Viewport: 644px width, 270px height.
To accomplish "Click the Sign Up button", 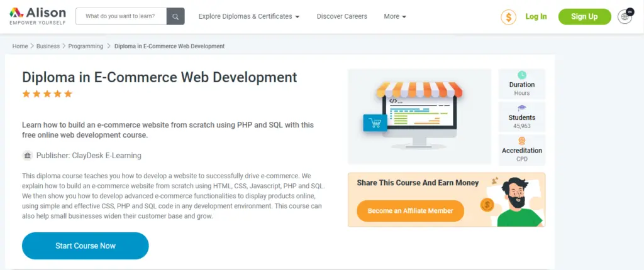I will 584,16.
